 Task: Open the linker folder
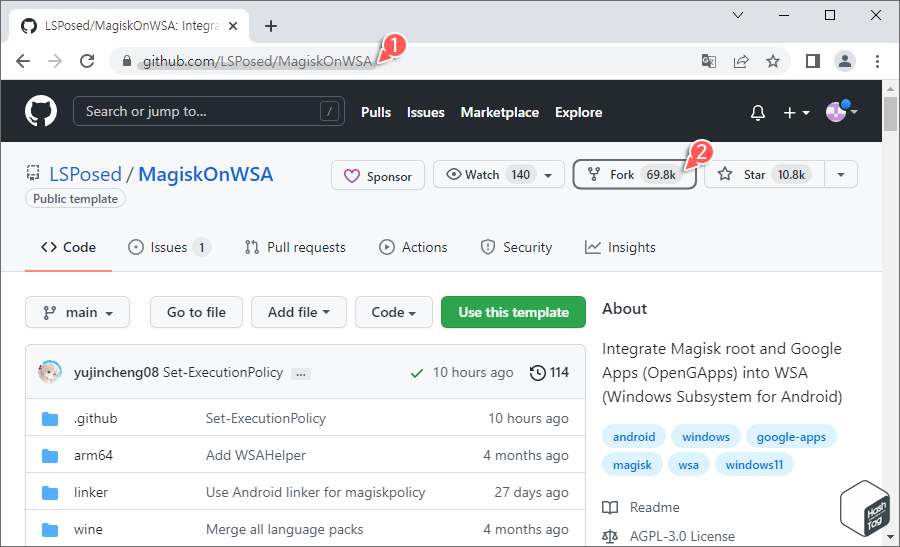click(x=91, y=492)
